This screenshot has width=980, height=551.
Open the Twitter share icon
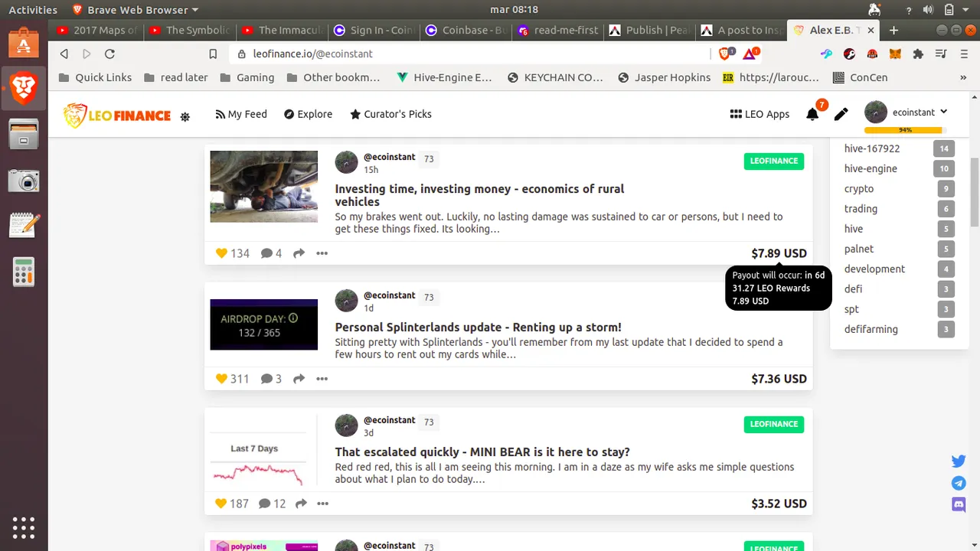(959, 461)
